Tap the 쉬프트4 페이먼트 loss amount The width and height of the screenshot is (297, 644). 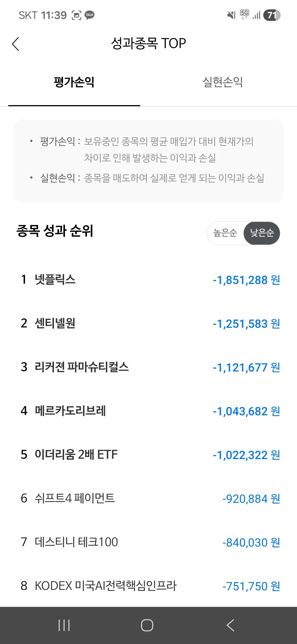tap(251, 499)
